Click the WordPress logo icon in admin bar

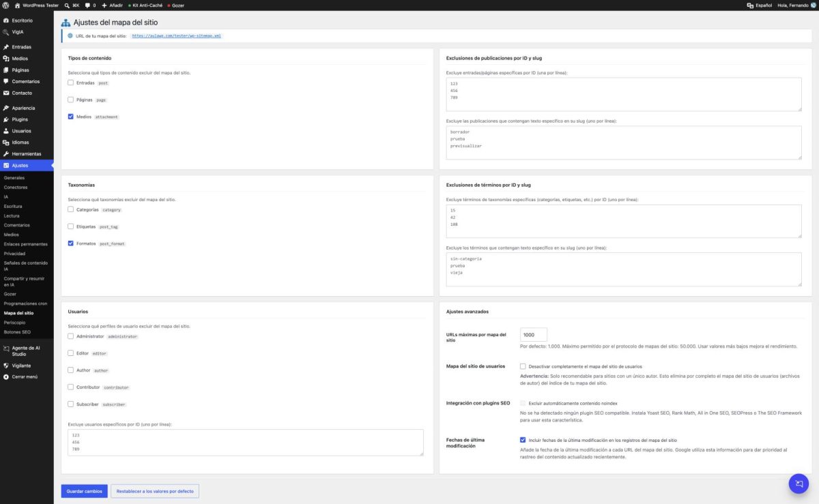(5, 5)
